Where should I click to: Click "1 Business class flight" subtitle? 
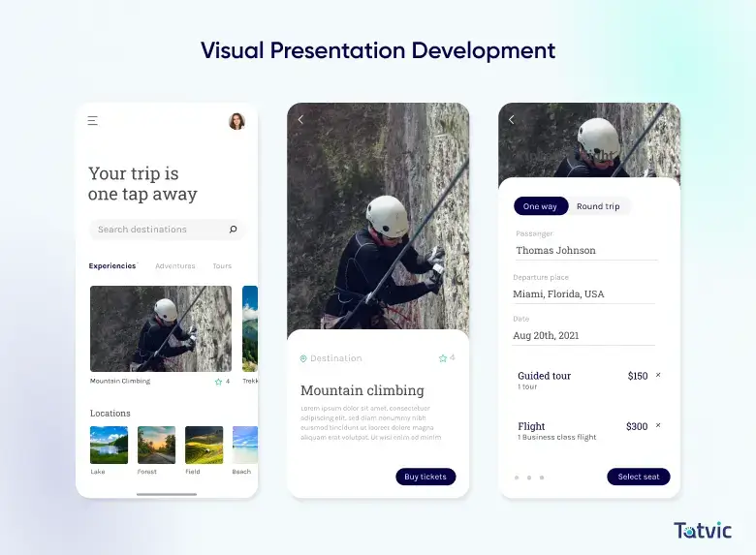[x=557, y=437]
